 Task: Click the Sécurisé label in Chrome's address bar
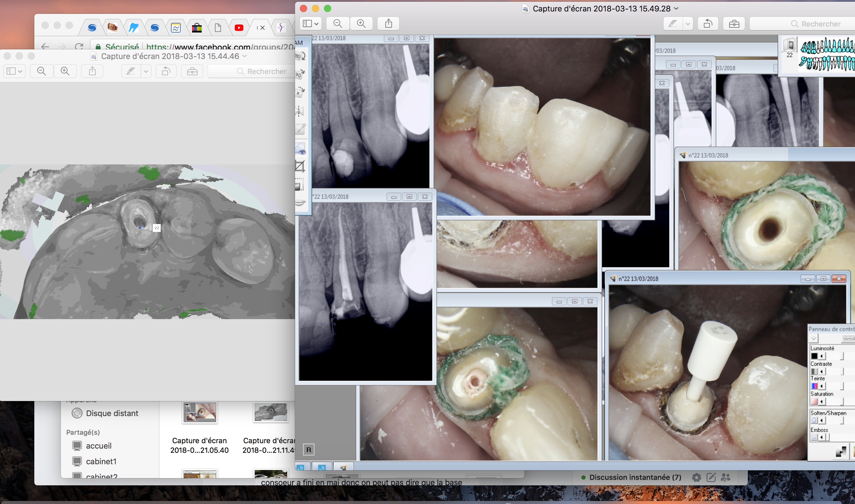(122, 47)
